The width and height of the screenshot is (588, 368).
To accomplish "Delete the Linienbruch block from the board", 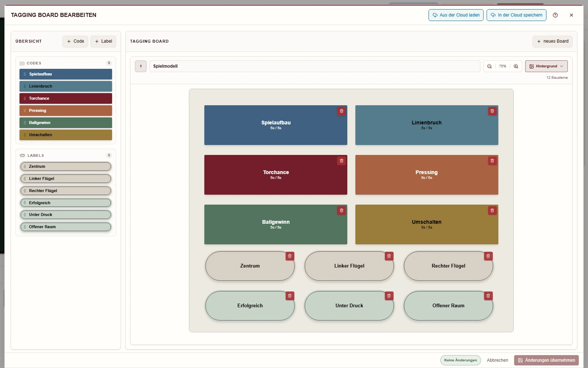I will [492, 111].
